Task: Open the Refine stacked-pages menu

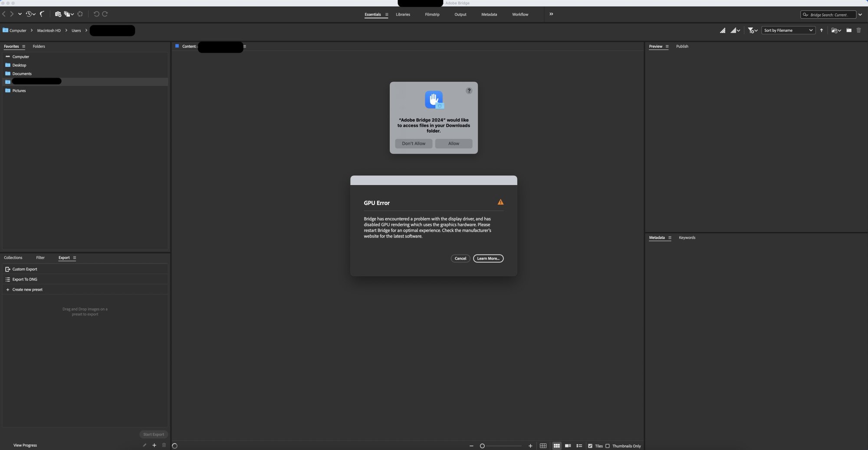Action: (x=69, y=14)
